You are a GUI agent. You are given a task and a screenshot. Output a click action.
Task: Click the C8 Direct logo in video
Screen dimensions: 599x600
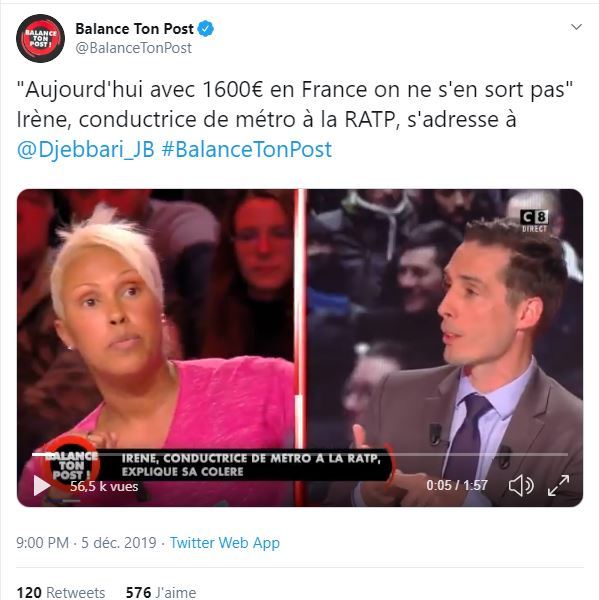click(x=534, y=221)
